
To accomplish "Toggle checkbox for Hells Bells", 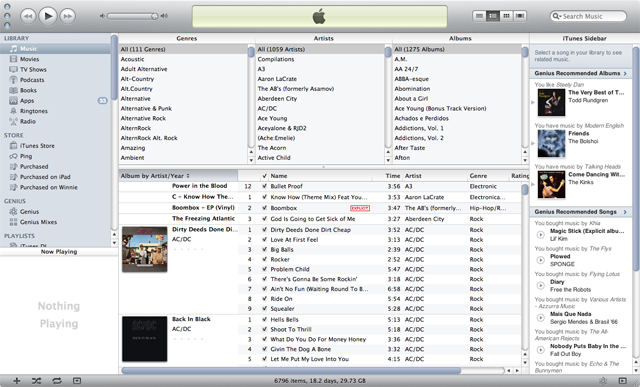I will point(264,320).
